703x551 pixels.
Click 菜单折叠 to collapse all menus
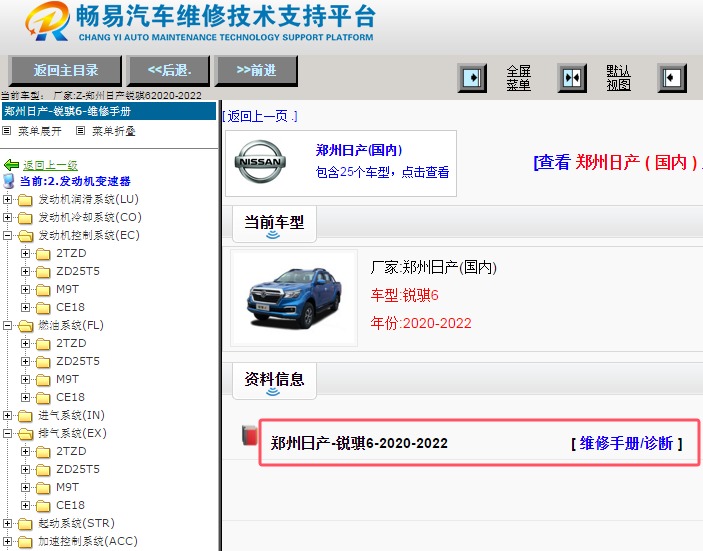(113, 131)
